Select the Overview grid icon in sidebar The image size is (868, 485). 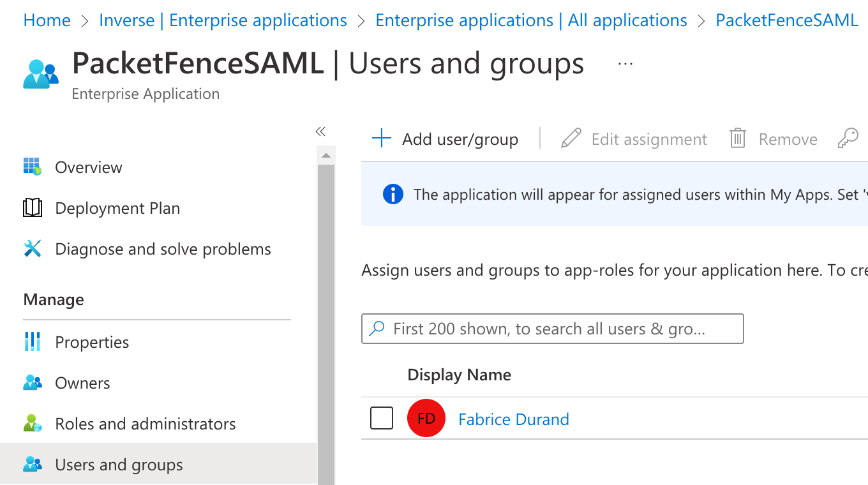32,167
